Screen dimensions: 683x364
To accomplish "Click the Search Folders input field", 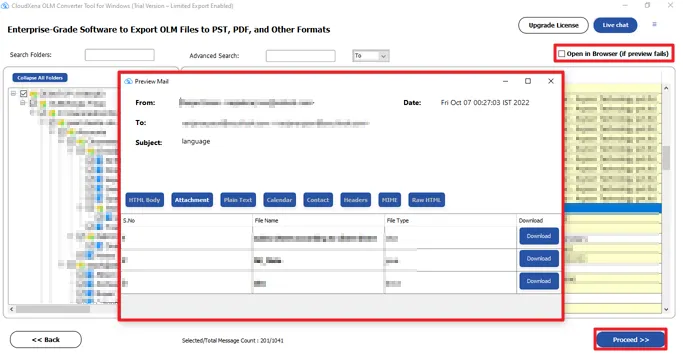I will (x=120, y=55).
